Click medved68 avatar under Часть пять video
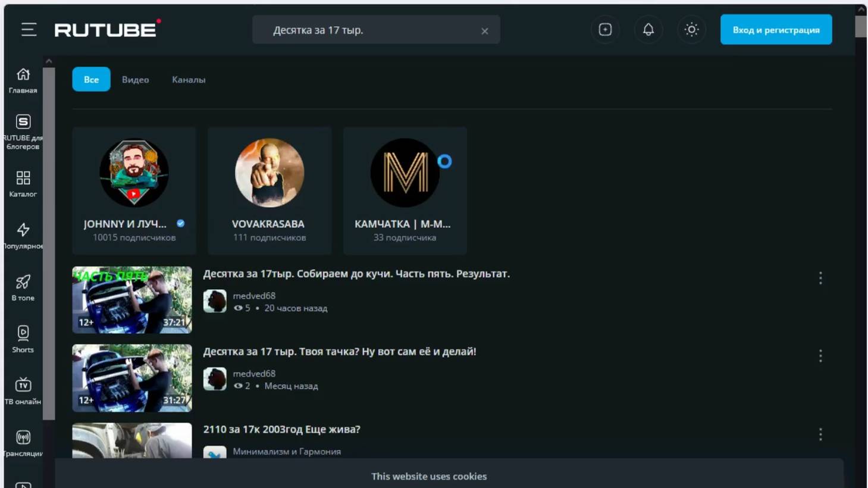Viewport: 868px width, 488px height. (x=215, y=301)
